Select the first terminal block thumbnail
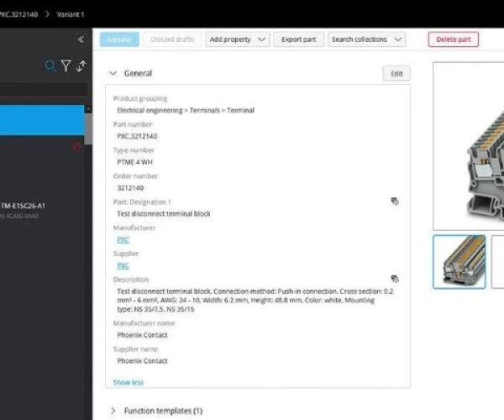The image size is (504, 420). coord(459,262)
